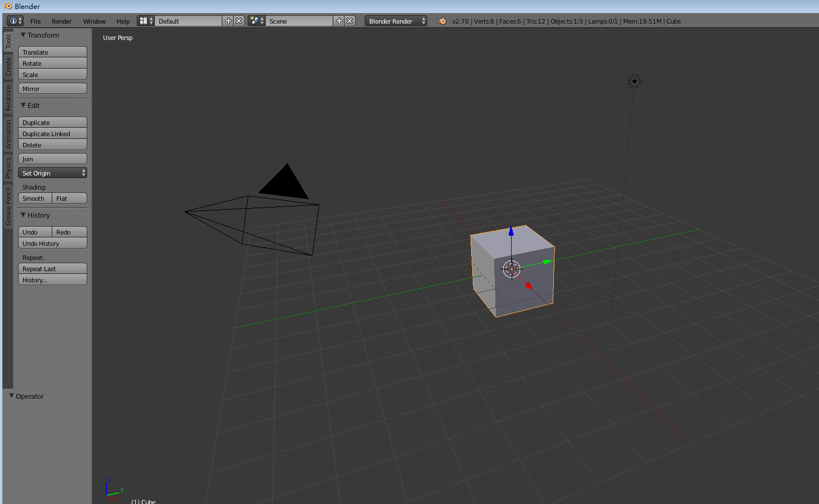
Task: Expand the Operator panel
Action: click(x=11, y=396)
